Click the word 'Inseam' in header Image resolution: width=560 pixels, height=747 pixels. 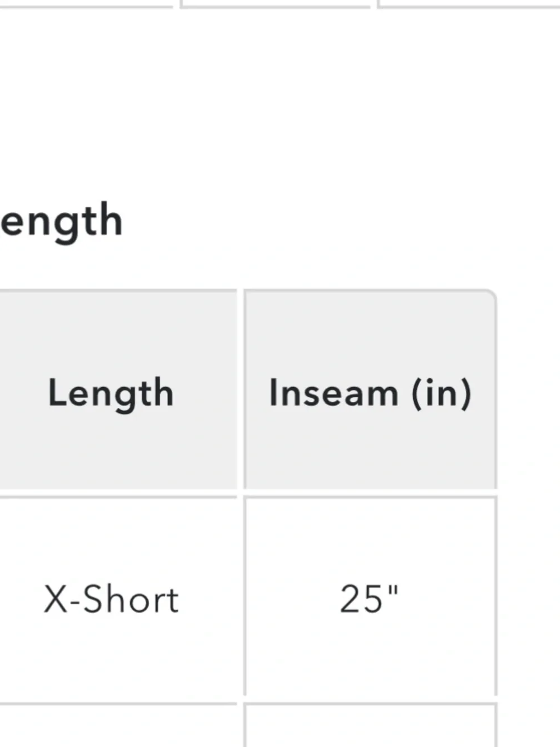coord(334,392)
